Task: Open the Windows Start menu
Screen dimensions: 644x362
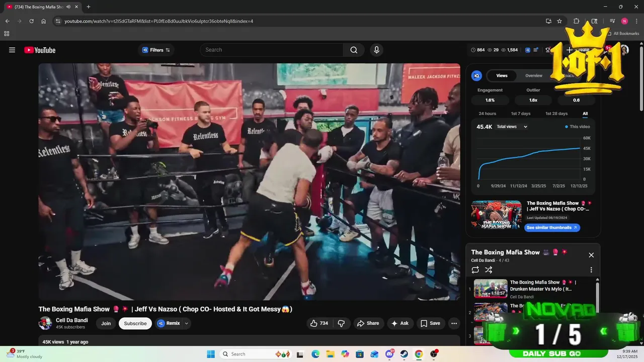Action: click(211, 354)
